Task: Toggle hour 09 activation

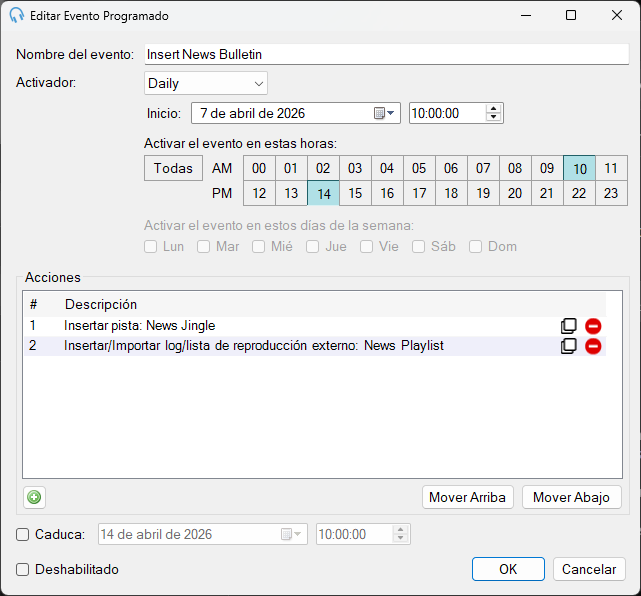Action: pos(547,168)
